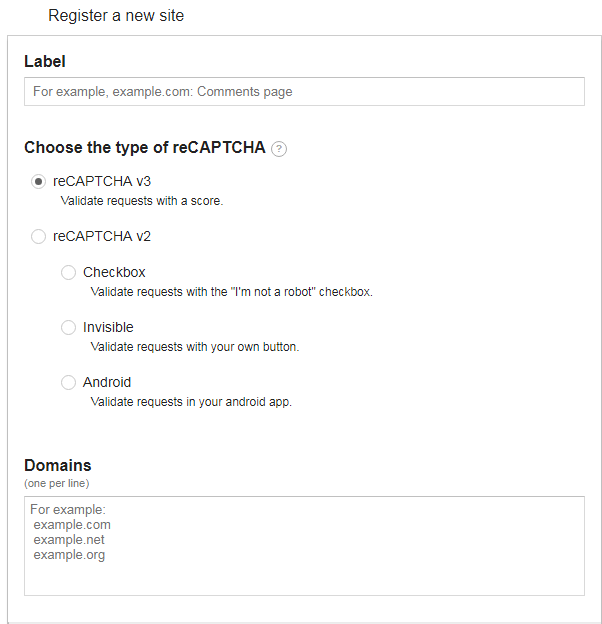Screen dimensions: 602x624
Task: Click the help icon beside reCAPTCHA type heading
Action: (279, 149)
